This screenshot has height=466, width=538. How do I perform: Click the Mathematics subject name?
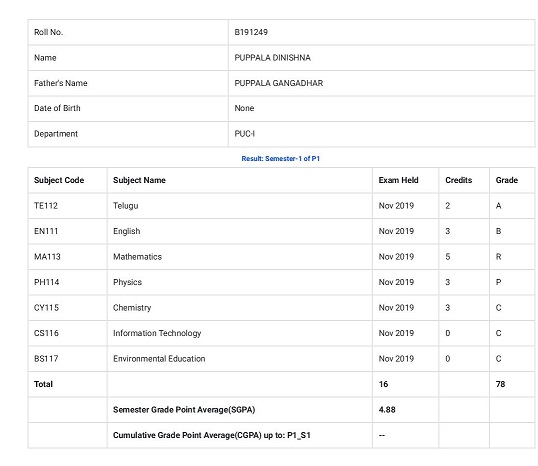[137, 257]
